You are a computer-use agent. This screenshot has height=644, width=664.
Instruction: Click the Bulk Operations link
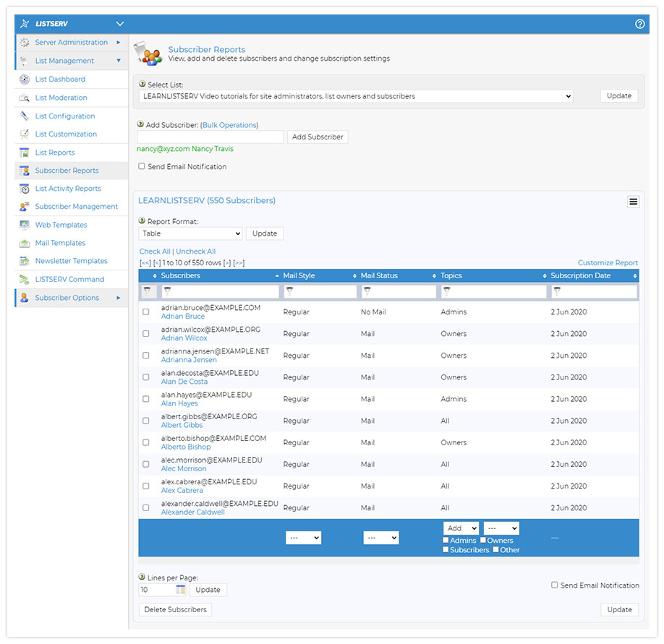click(229, 125)
